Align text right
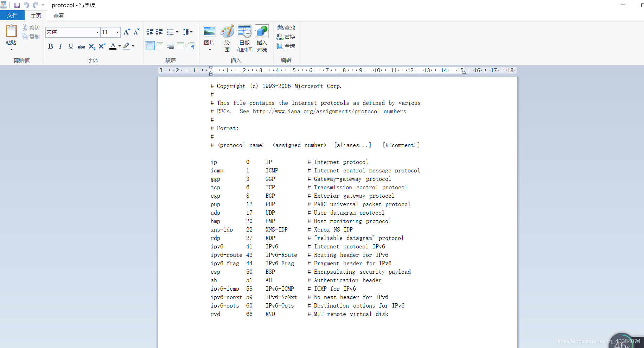Viewport: 644px width, 348px height. pyautogui.click(x=170, y=46)
